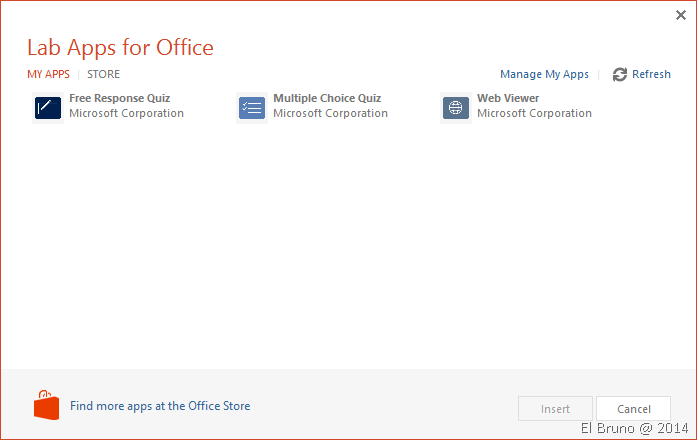Switch to the MY APPS tab

[48, 75]
